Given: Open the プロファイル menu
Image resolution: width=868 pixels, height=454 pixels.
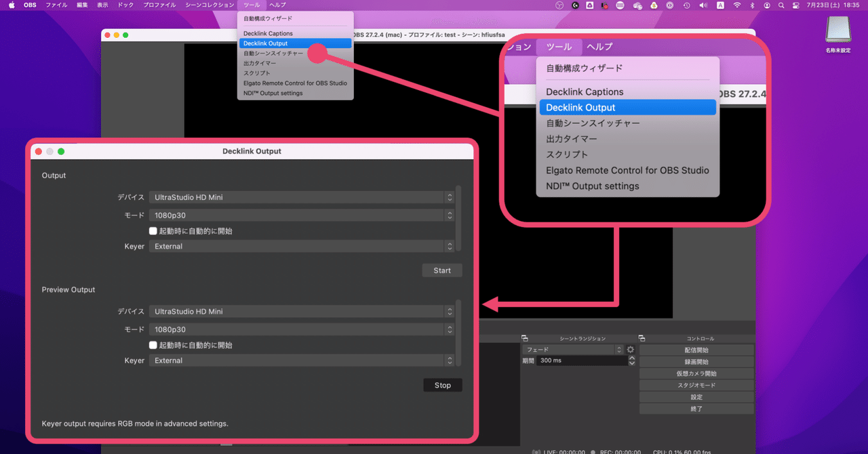Looking at the screenshot, I should point(159,5).
